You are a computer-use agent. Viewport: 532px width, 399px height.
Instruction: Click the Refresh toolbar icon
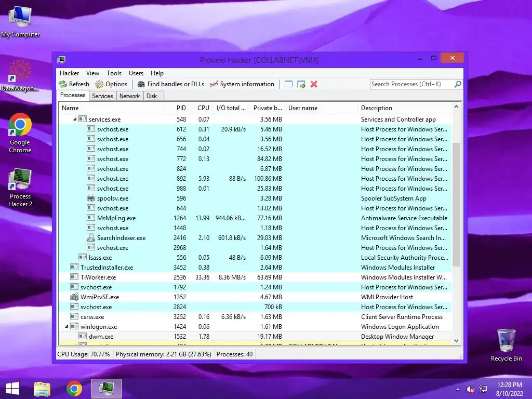coord(63,84)
